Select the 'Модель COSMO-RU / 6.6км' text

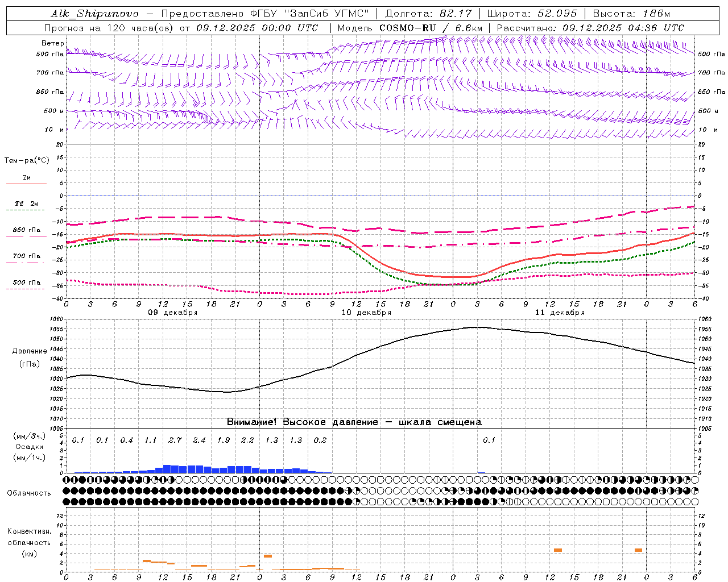coord(410,28)
